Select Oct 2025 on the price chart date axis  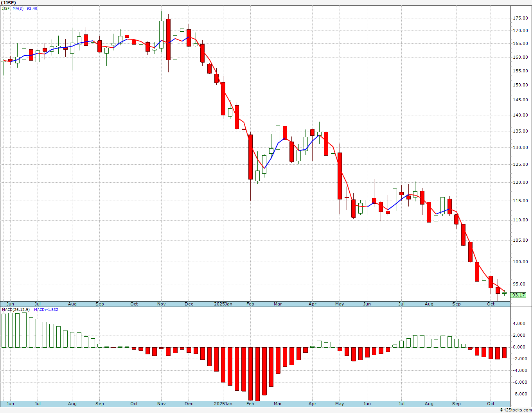(x=491, y=304)
